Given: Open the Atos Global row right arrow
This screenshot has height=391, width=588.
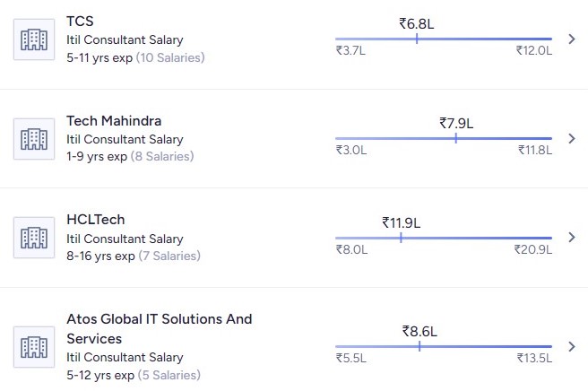Looking at the screenshot, I should [573, 346].
